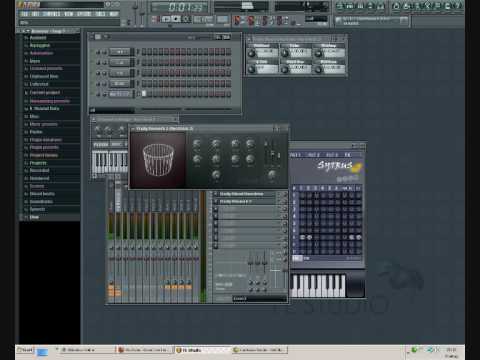Click the Sytrus logo in plugin window
480x360 pixels.
coord(335,165)
